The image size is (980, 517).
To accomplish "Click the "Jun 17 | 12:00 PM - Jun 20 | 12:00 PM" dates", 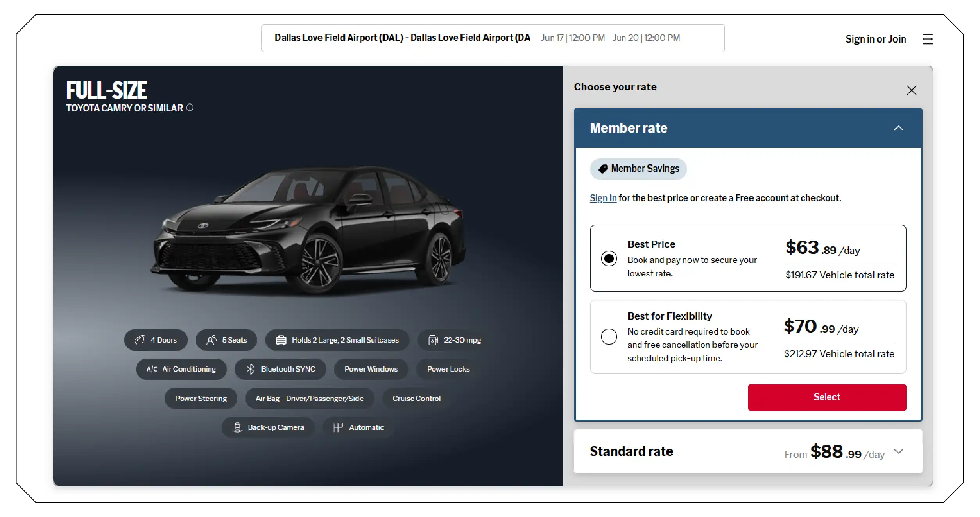I will click(610, 38).
